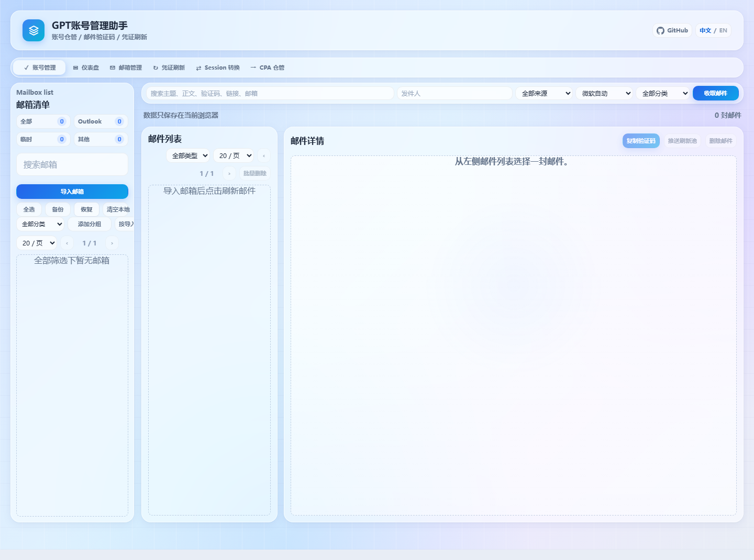Click the GPT账号管理助手 title
The height and width of the screenshot is (560, 754).
click(90, 25)
